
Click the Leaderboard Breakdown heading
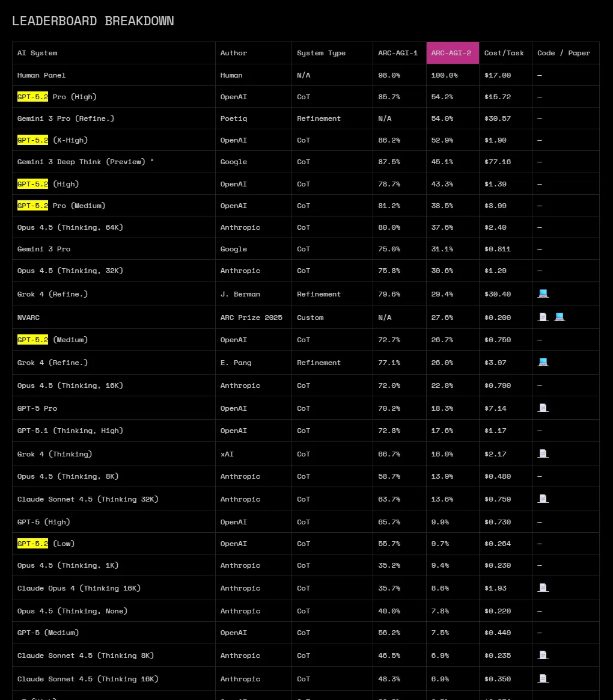(93, 21)
